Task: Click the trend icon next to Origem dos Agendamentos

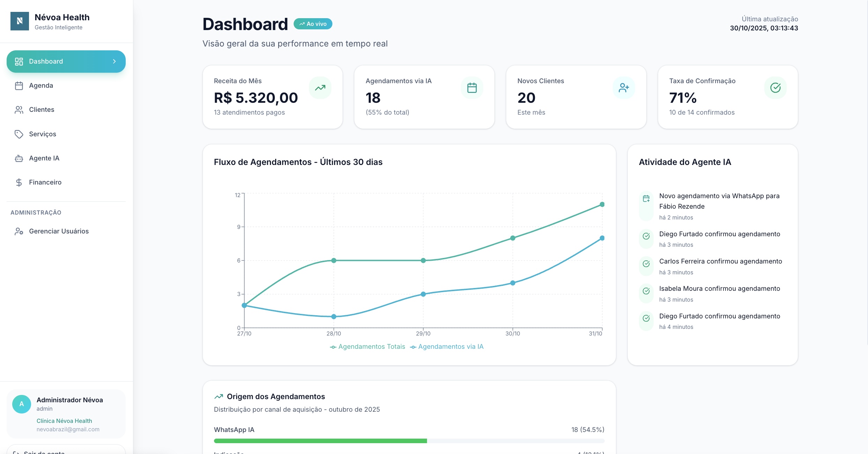Action: point(219,396)
